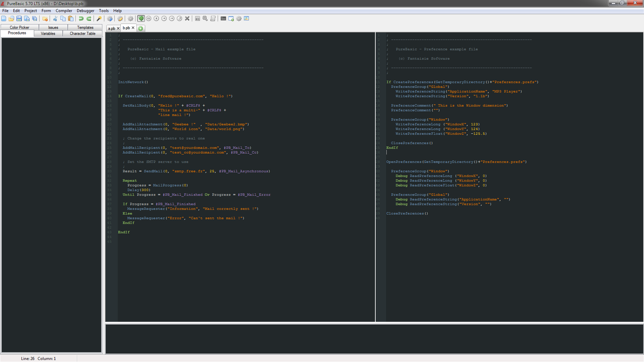This screenshot has height=362, width=644.
Task: Click the CreatePreferences line in right pane
Action: 462,82
